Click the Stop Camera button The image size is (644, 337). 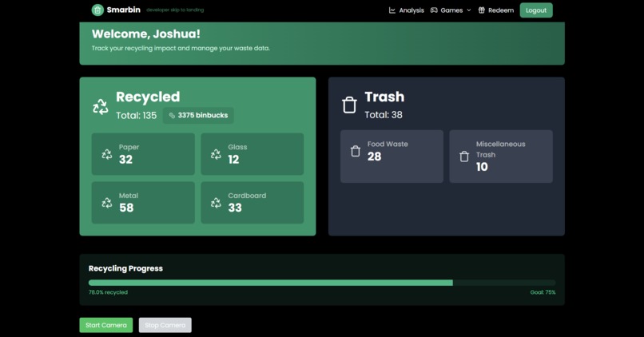[165, 325]
